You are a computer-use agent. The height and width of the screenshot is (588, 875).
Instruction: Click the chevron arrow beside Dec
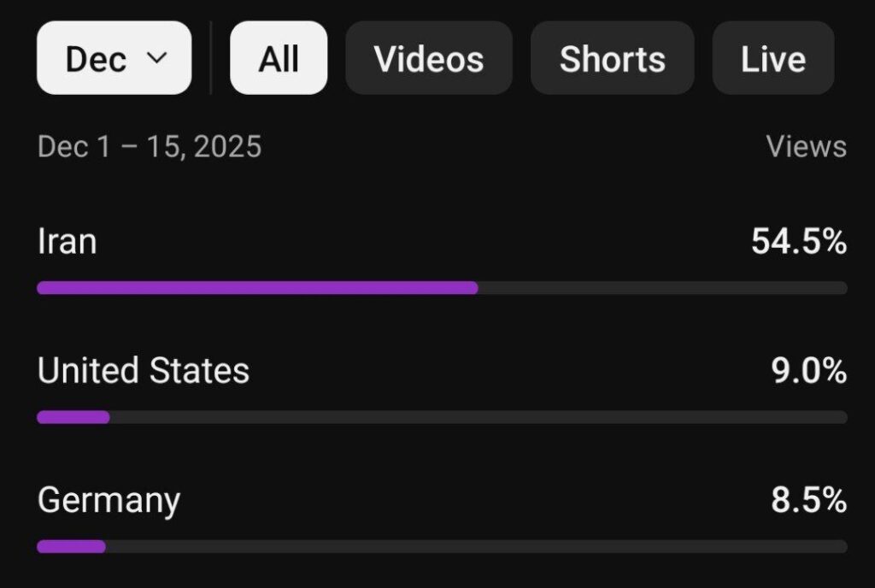coord(156,58)
